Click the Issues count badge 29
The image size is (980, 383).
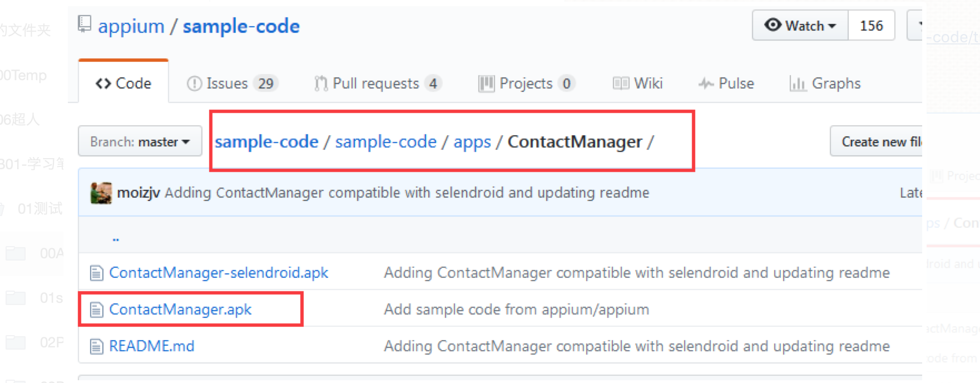point(266,84)
